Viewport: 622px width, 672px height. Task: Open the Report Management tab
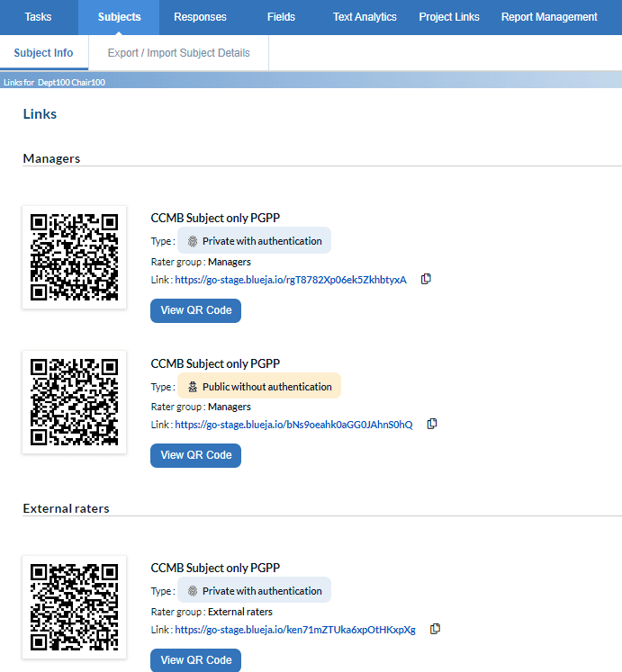[549, 17]
